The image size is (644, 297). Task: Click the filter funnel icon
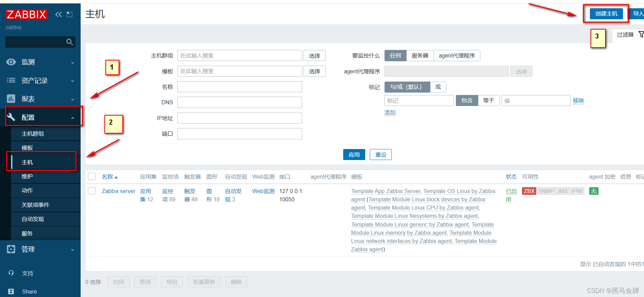pyautogui.click(x=641, y=34)
